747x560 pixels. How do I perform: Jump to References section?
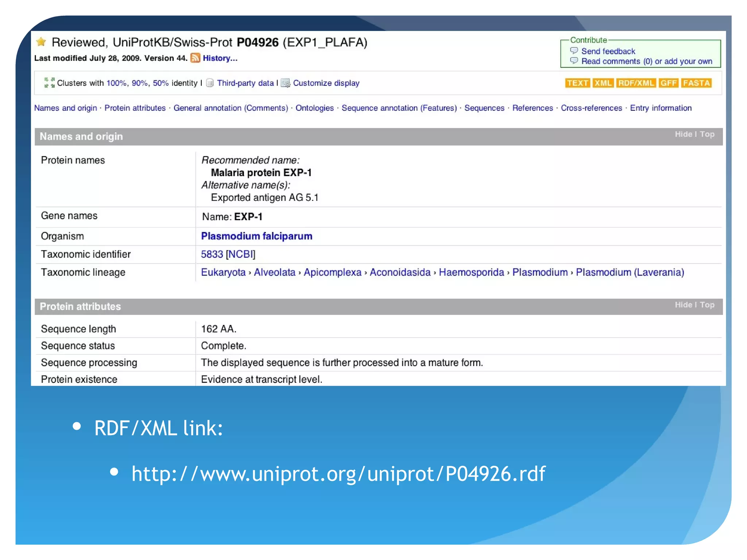coord(533,108)
